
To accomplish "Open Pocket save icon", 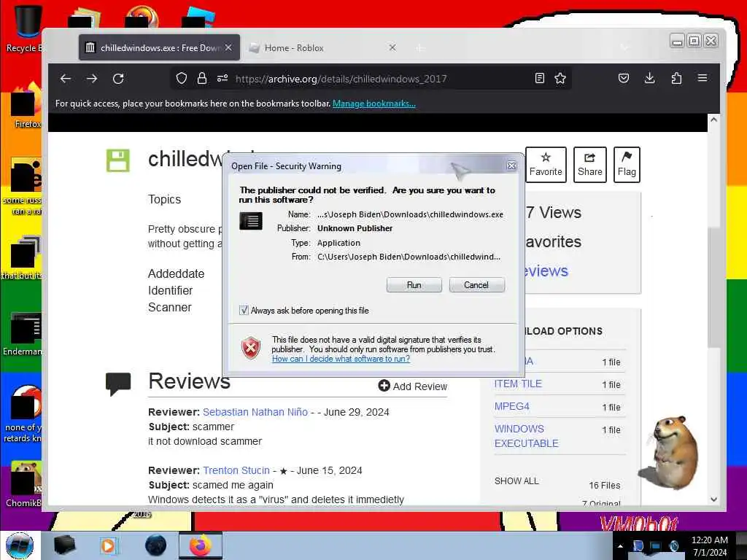I will [624, 78].
